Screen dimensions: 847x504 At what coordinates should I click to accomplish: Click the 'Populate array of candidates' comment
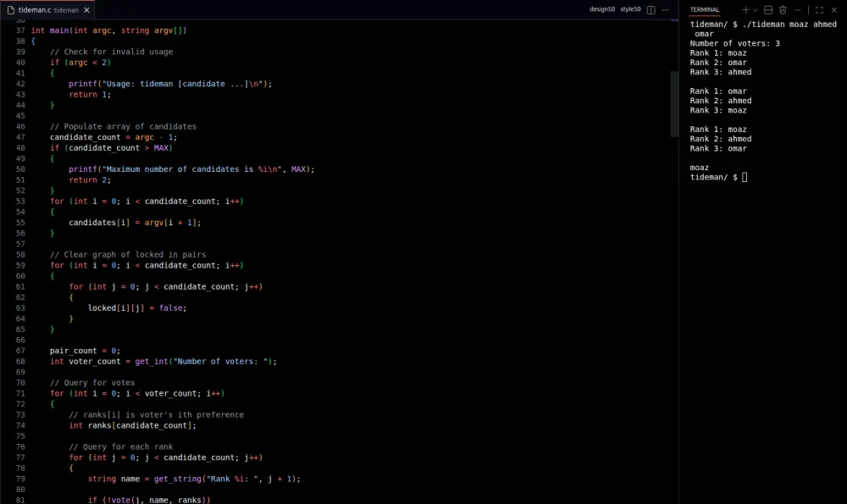tap(123, 126)
